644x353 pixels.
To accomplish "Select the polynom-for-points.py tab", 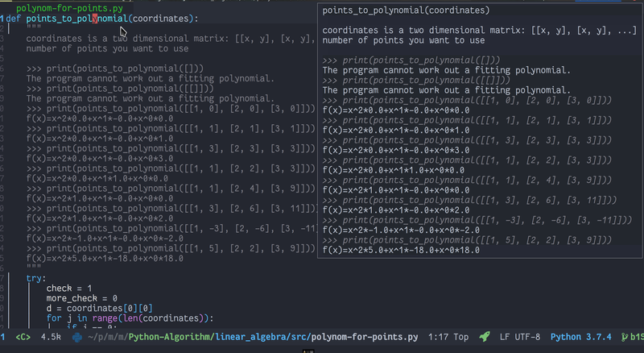I will [x=69, y=8].
